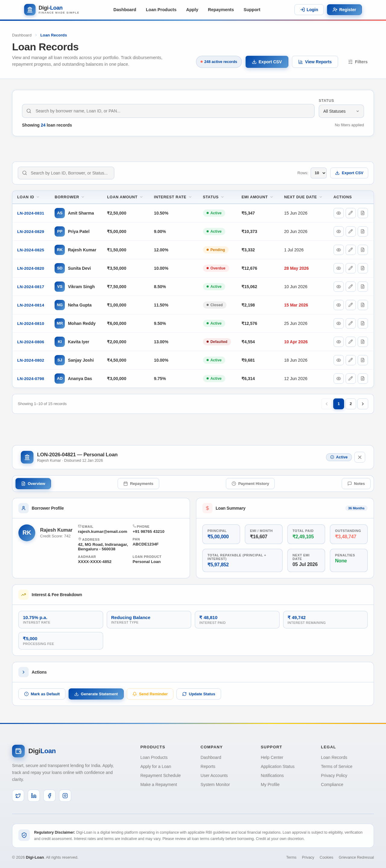Focus the borrower name search field

[168, 111]
